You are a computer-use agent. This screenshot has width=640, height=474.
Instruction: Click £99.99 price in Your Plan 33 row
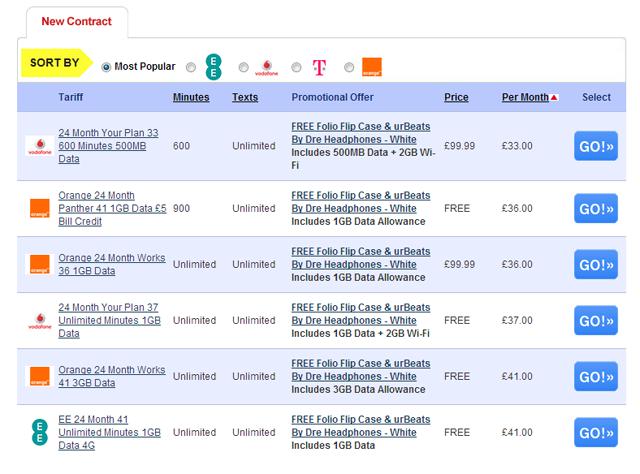tap(460, 146)
